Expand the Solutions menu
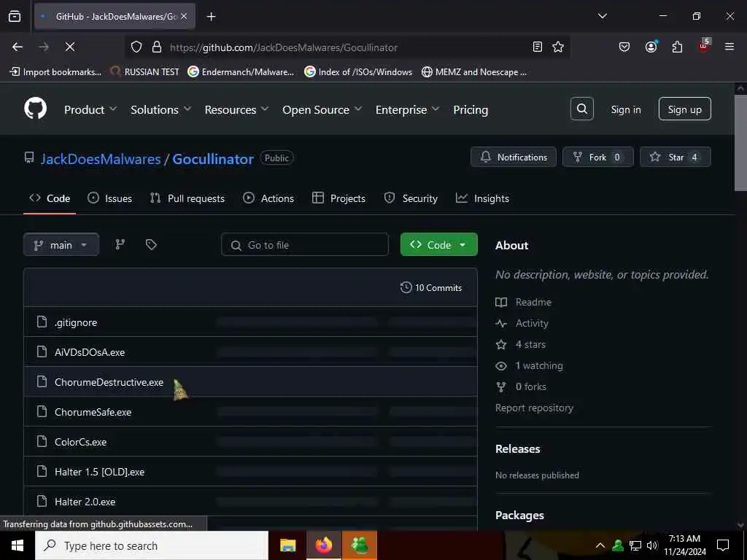Viewport: 747px width, 560px height. [x=161, y=109]
